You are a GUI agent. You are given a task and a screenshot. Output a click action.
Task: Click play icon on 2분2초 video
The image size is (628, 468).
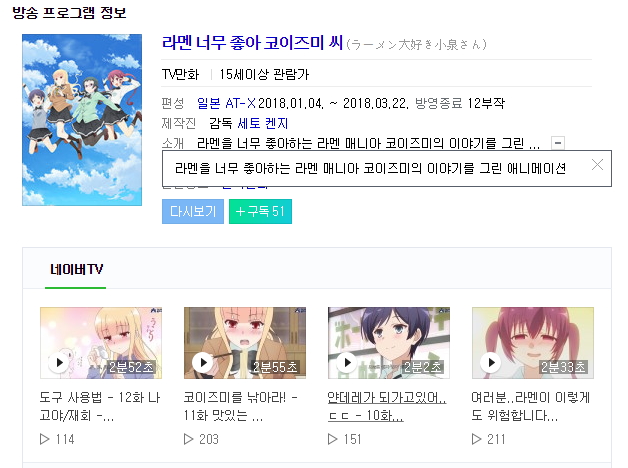click(x=347, y=363)
